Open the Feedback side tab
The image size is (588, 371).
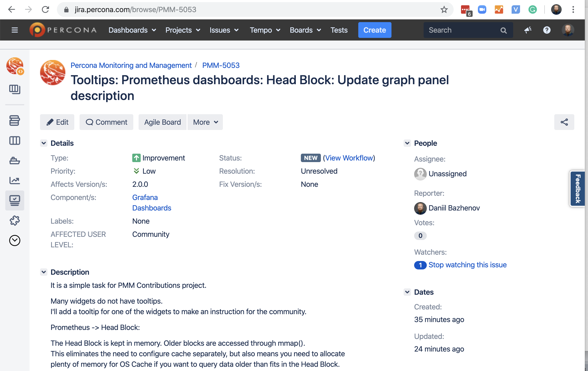[x=578, y=189]
